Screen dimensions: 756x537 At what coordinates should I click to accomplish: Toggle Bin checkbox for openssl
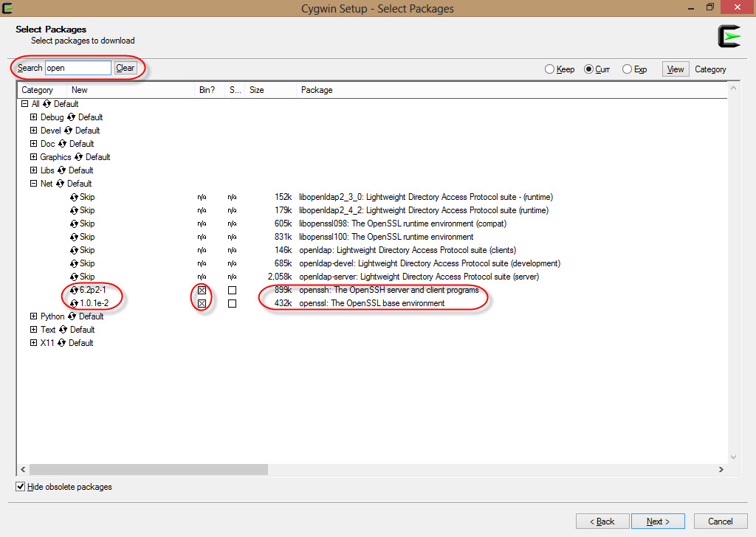click(202, 303)
